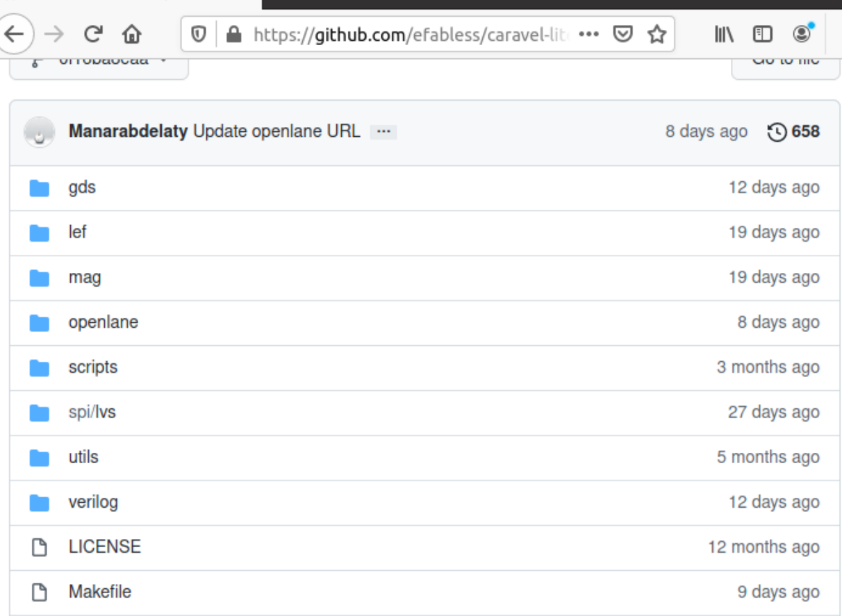Click inside the address bar
Viewport: 842px width, 616px height.
[417, 33]
